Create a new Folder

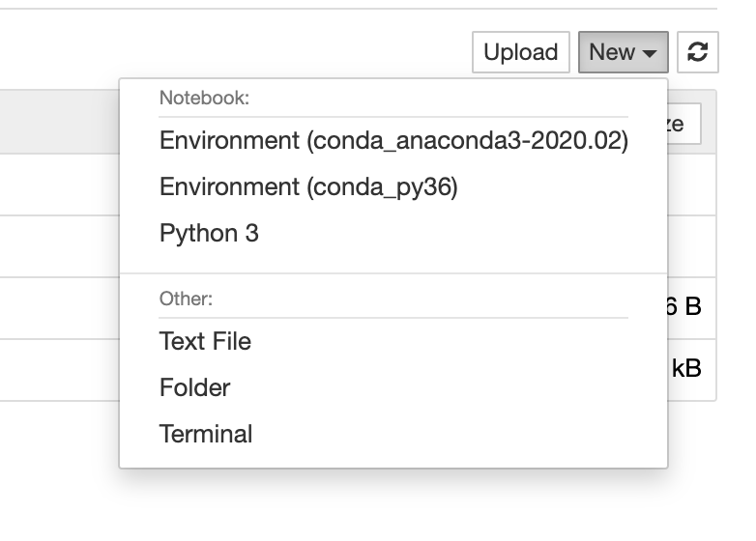coord(194,387)
